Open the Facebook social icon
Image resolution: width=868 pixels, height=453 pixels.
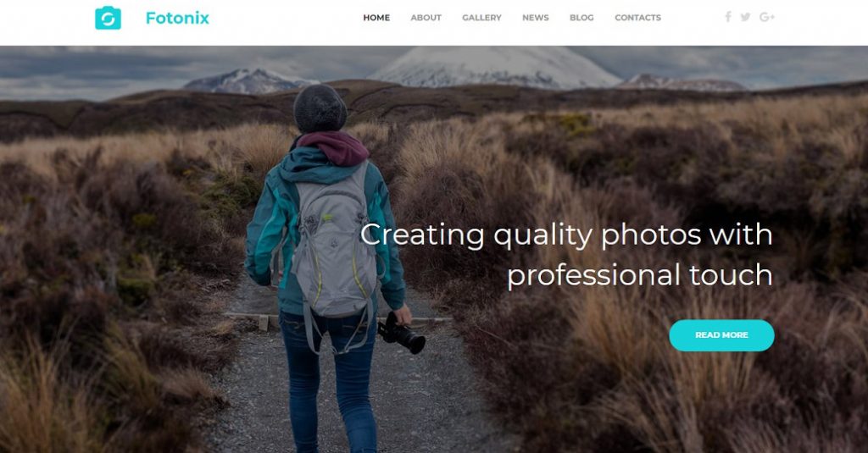728,17
